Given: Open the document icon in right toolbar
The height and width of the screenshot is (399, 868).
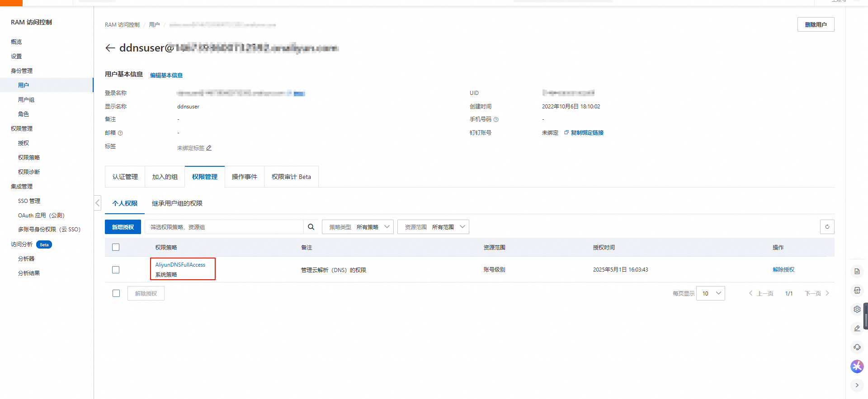Looking at the screenshot, I should [x=857, y=271].
